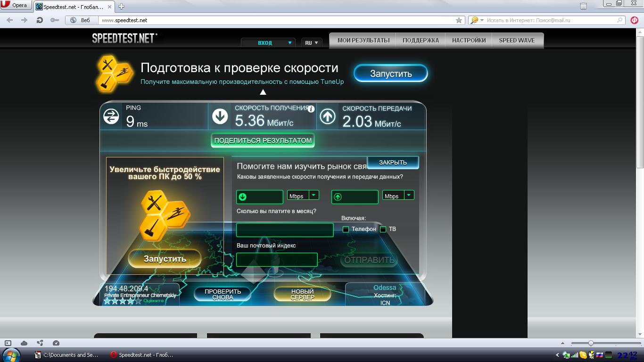Switch to C:\Documents and Se... taskbar window
This screenshot has width=644, height=362.
(x=66, y=355)
